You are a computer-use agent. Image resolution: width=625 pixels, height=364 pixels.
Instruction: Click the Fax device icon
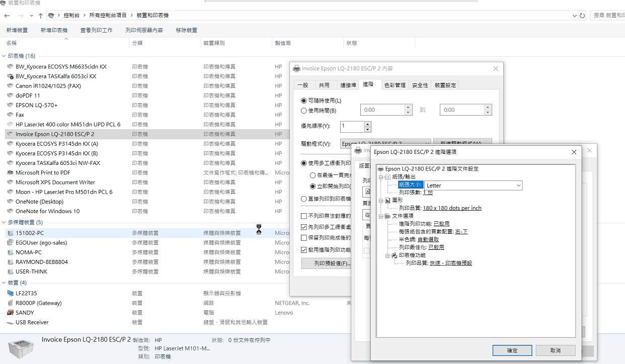pyautogui.click(x=10, y=115)
